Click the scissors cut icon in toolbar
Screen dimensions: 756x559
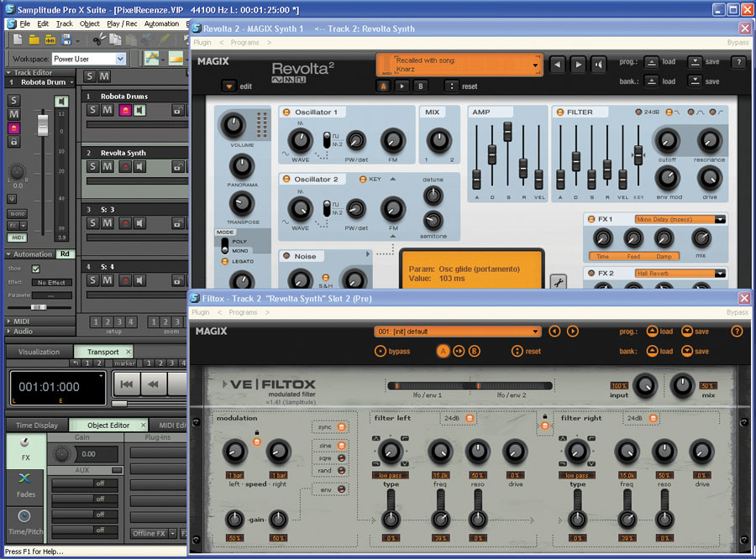(98, 39)
